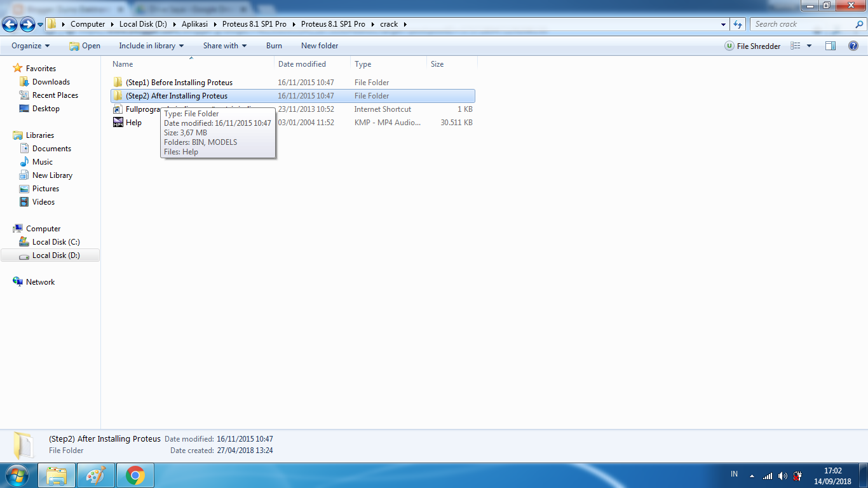Click Burn in the toolbar

(x=274, y=46)
